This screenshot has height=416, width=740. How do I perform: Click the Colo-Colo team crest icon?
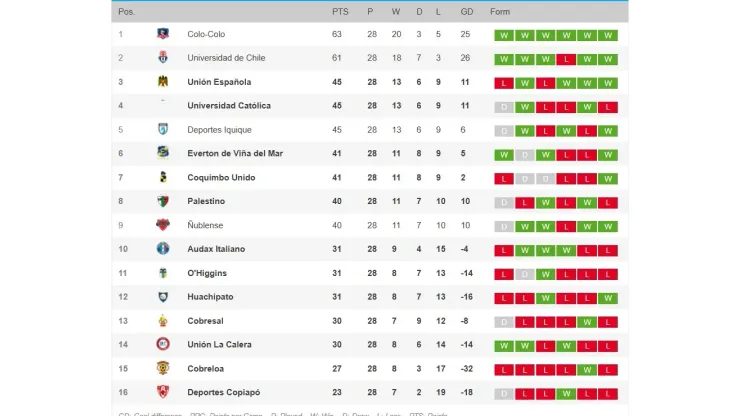point(163,34)
